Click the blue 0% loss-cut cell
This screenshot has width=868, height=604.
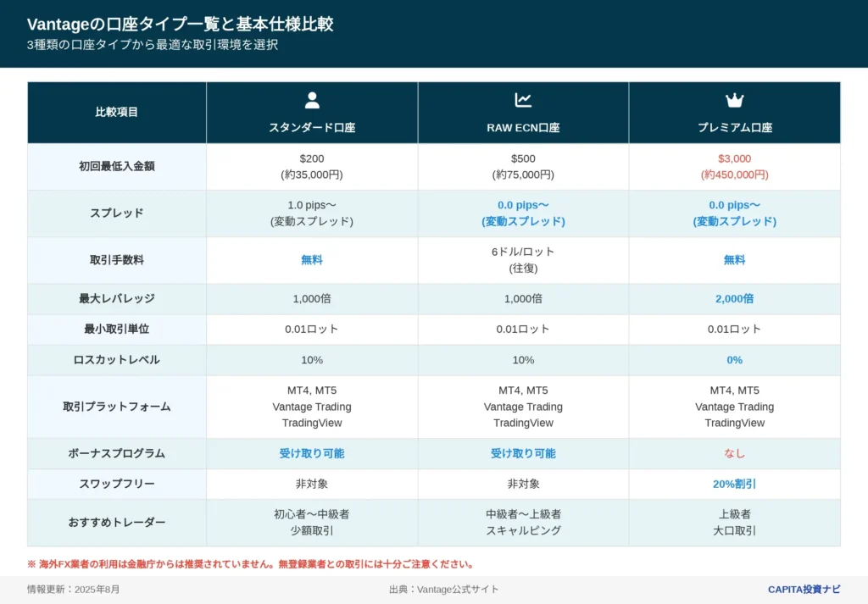[x=735, y=360]
